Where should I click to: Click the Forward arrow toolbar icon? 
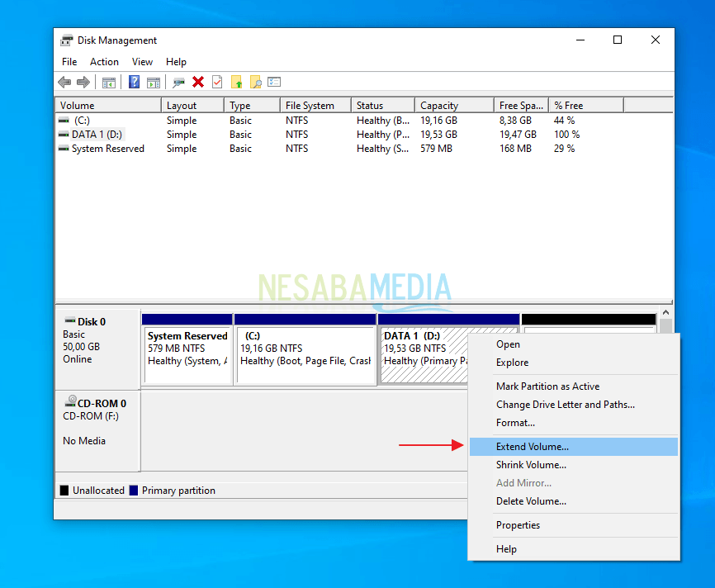coord(83,82)
